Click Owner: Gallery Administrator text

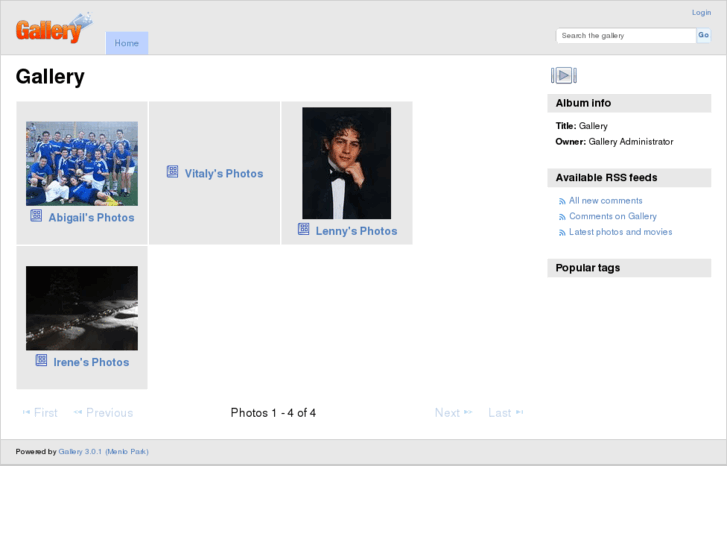pyautogui.click(x=614, y=142)
